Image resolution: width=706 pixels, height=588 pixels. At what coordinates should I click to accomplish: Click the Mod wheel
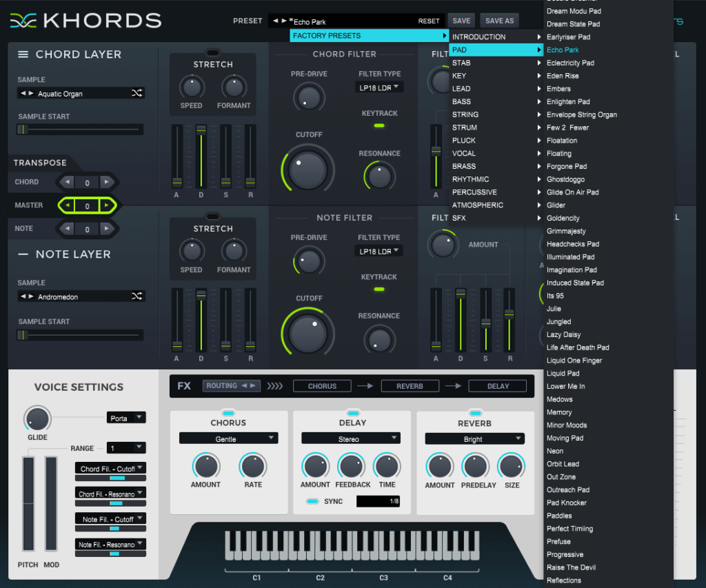(51, 503)
